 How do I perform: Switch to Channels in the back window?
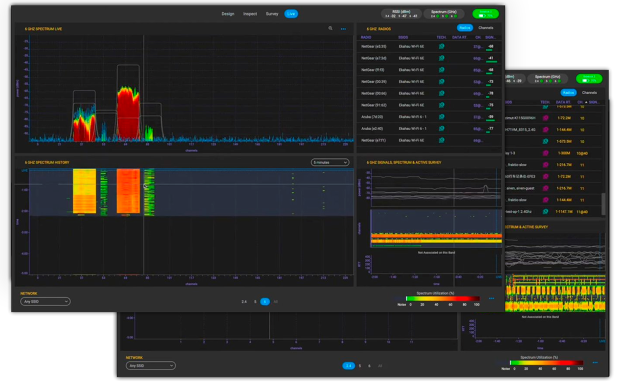(x=589, y=92)
